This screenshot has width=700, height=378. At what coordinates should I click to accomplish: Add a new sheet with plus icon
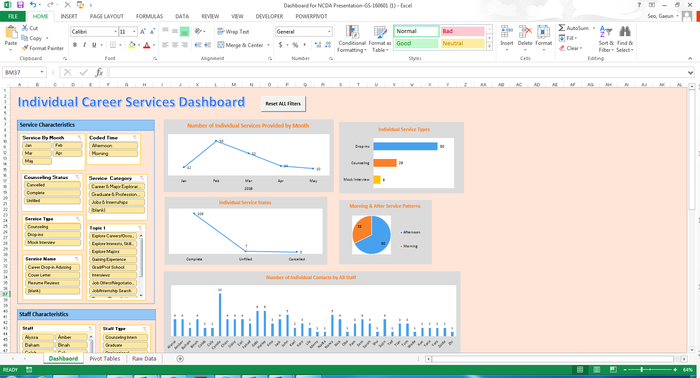point(180,359)
